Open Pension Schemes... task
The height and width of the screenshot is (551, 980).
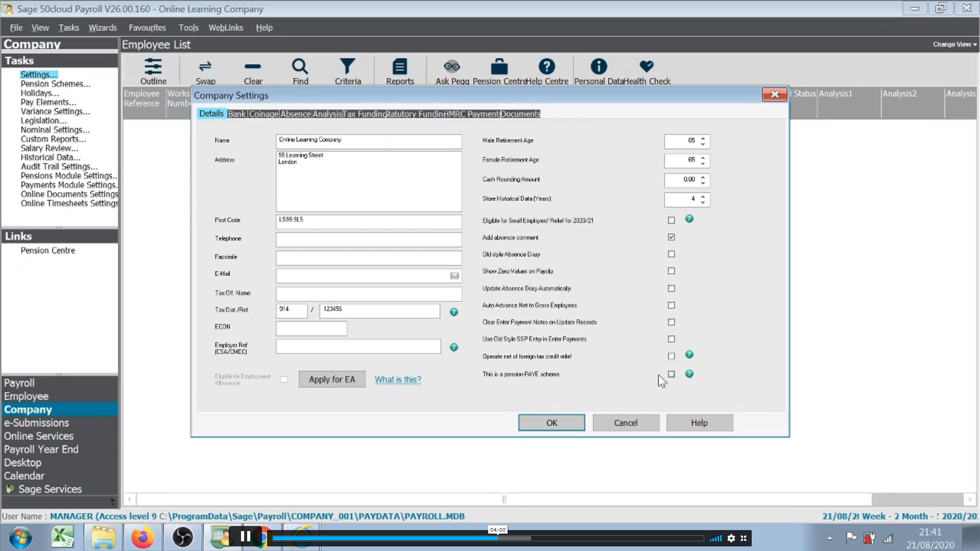56,84
